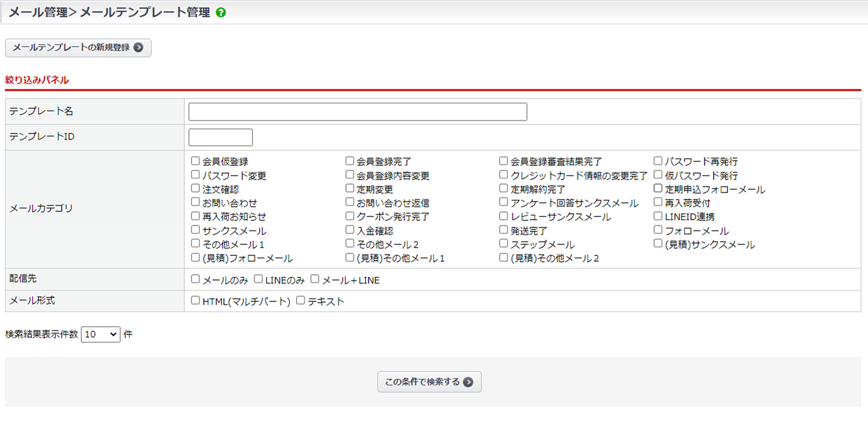Click the メールテンプレートの新規登録 button
This screenshot has height=431, width=868.
coord(78,47)
